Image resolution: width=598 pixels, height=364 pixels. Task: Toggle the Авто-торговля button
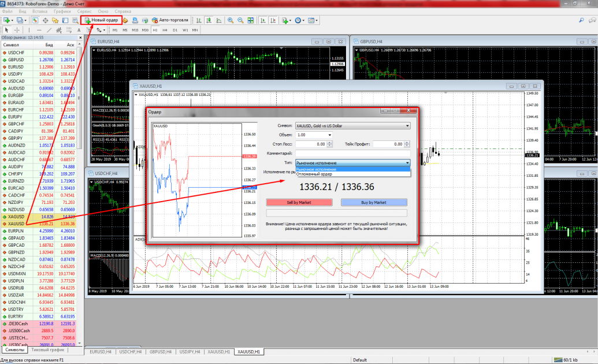[x=168, y=20]
